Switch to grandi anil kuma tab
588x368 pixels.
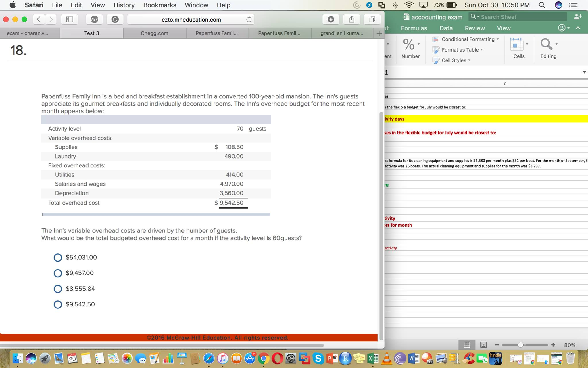(341, 33)
